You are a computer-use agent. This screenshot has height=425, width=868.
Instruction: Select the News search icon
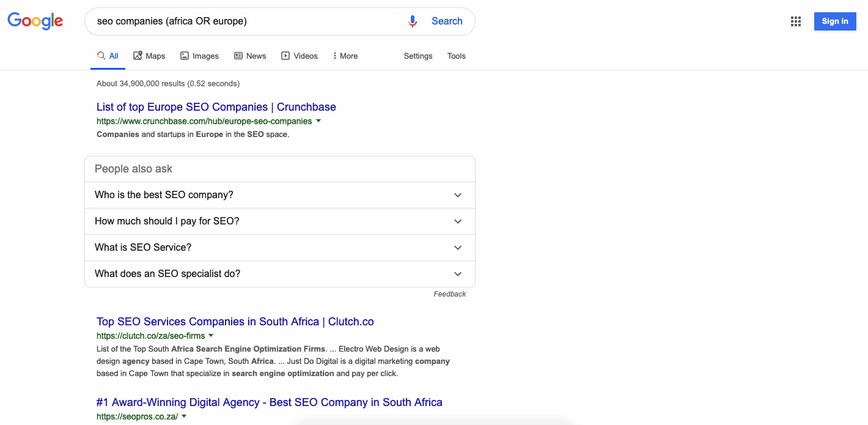[238, 56]
